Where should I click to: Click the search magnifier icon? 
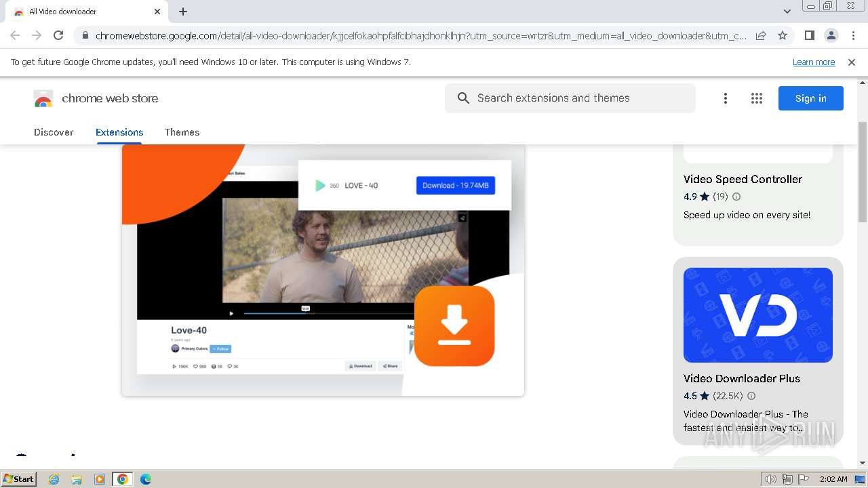[463, 98]
